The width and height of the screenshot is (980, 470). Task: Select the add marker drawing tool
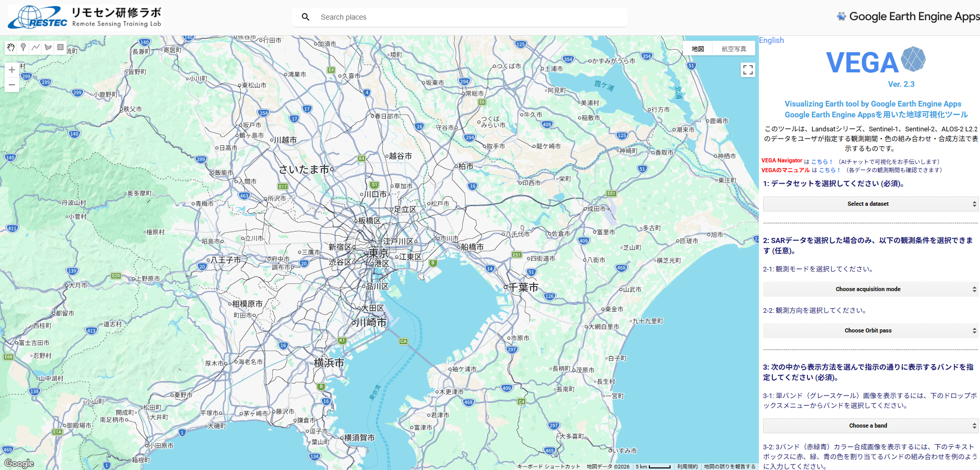click(23, 48)
